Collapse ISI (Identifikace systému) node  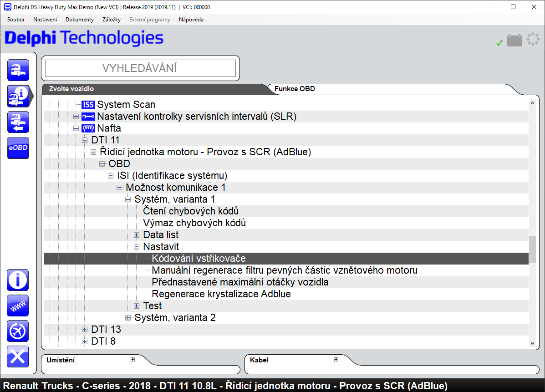pyautogui.click(x=111, y=175)
